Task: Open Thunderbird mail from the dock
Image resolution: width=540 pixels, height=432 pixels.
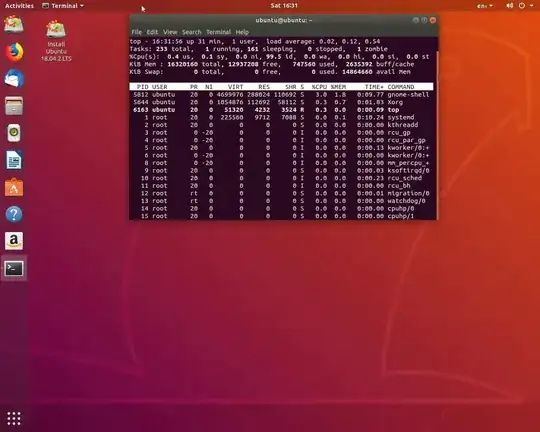Action: (x=14, y=79)
